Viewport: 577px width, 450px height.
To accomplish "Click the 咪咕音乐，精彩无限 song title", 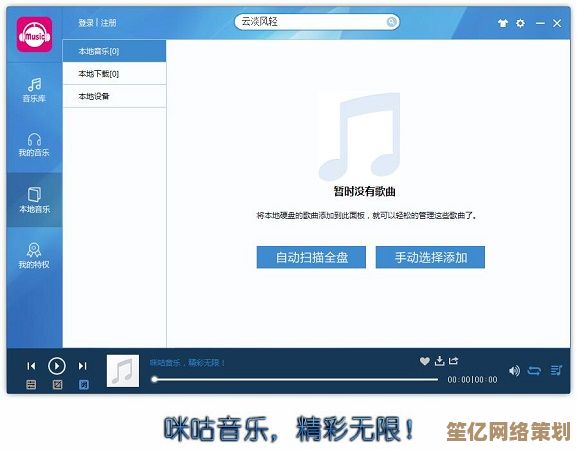I will tap(187, 363).
